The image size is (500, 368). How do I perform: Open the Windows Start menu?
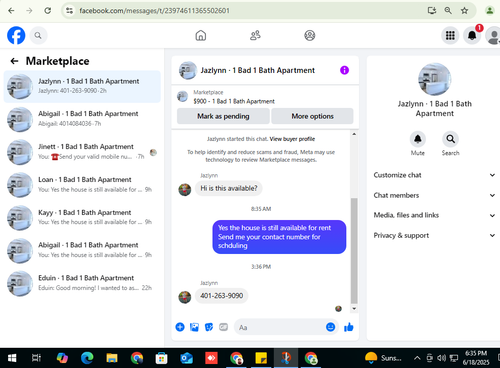(12, 358)
